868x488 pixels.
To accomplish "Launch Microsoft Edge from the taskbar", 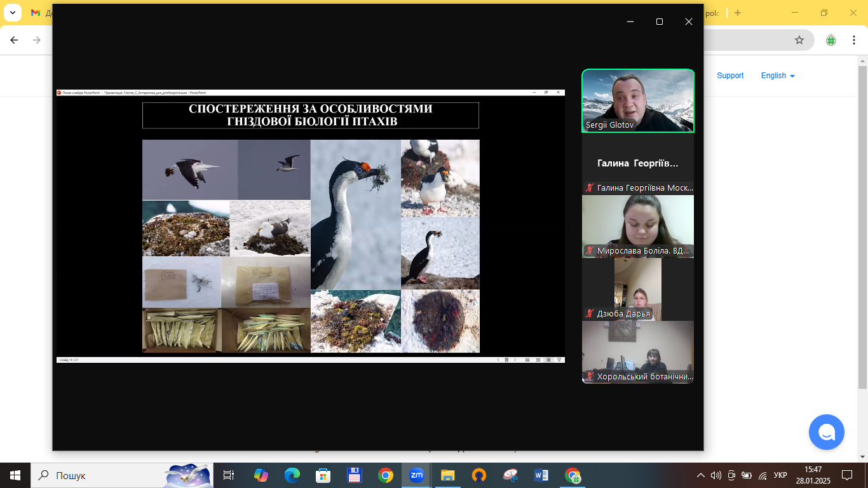I will click(x=292, y=475).
